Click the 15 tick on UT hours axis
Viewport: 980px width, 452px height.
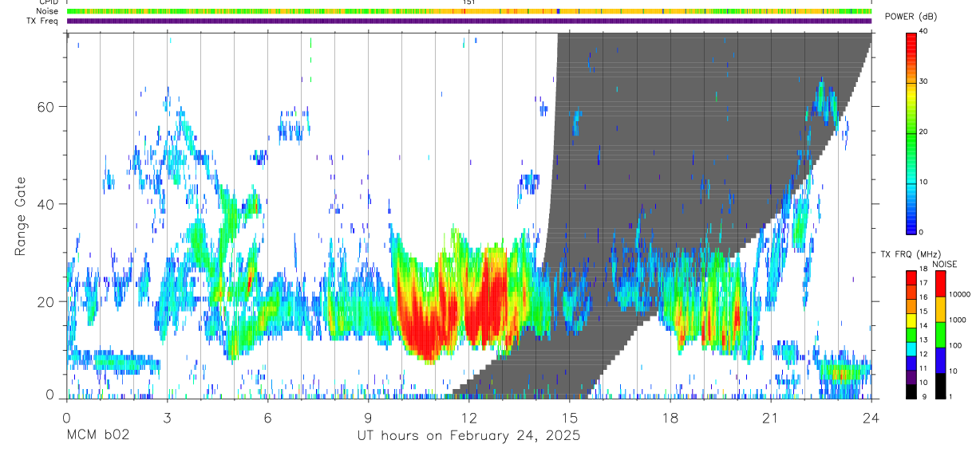[569, 418]
